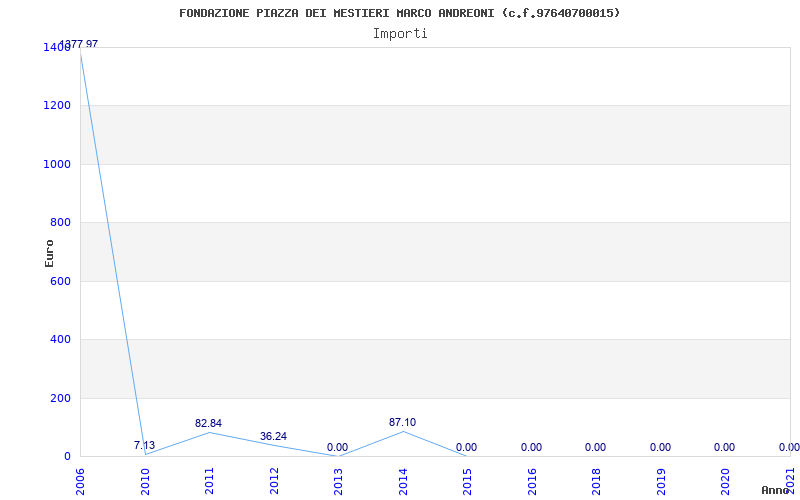
Task: Click the Importi subtitle
Action: coord(400,34)
